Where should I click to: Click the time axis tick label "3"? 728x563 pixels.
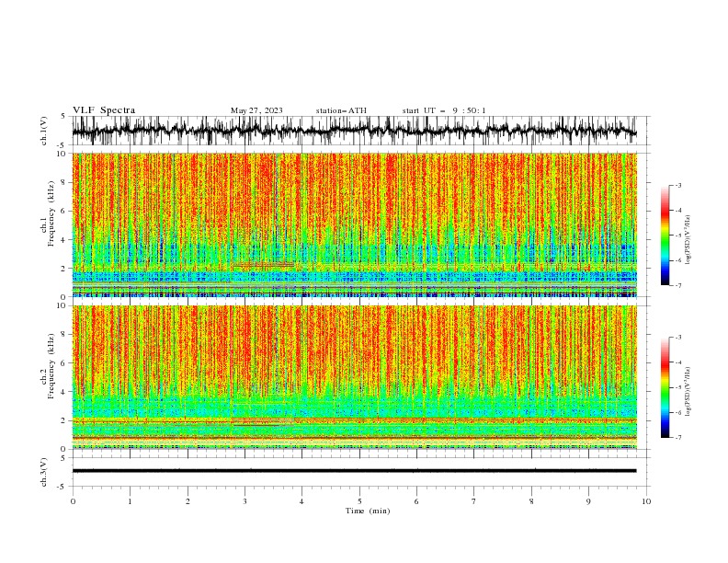tap(245, 501)
